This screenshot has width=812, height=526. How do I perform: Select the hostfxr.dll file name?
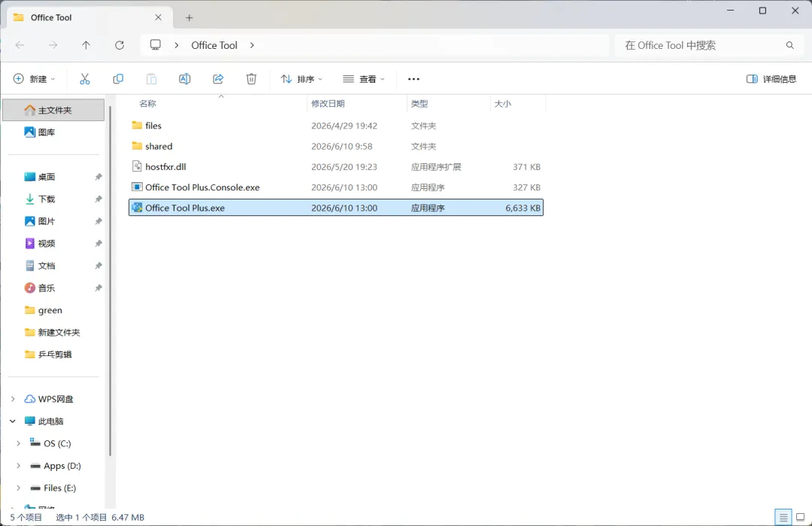[x=165, y=166]
